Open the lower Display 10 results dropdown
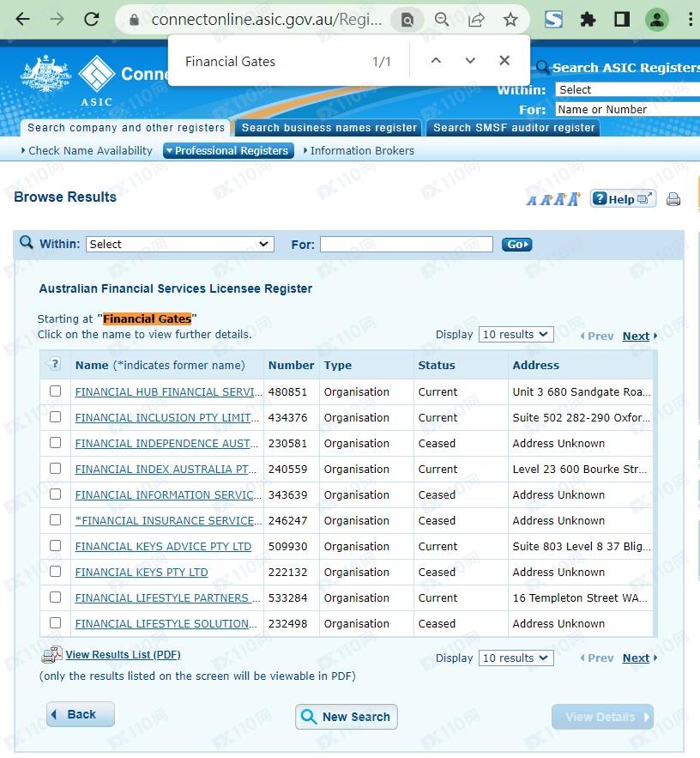The height and width of the screenshot is (758, 700). point(516,658)
